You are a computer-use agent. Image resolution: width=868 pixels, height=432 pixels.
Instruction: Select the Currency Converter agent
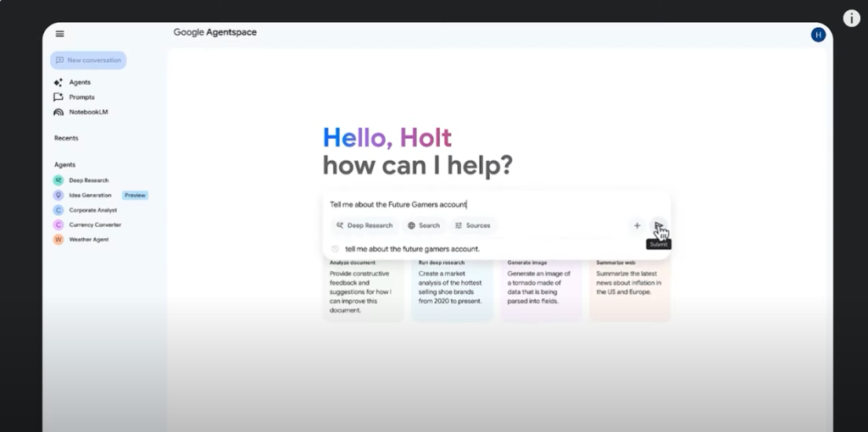tap(95, 225)
